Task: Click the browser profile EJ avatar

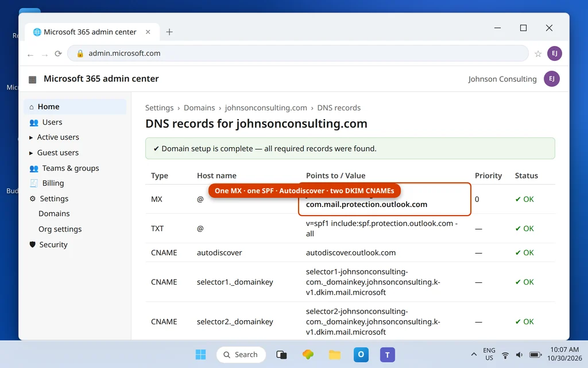Action: [554, 53]
